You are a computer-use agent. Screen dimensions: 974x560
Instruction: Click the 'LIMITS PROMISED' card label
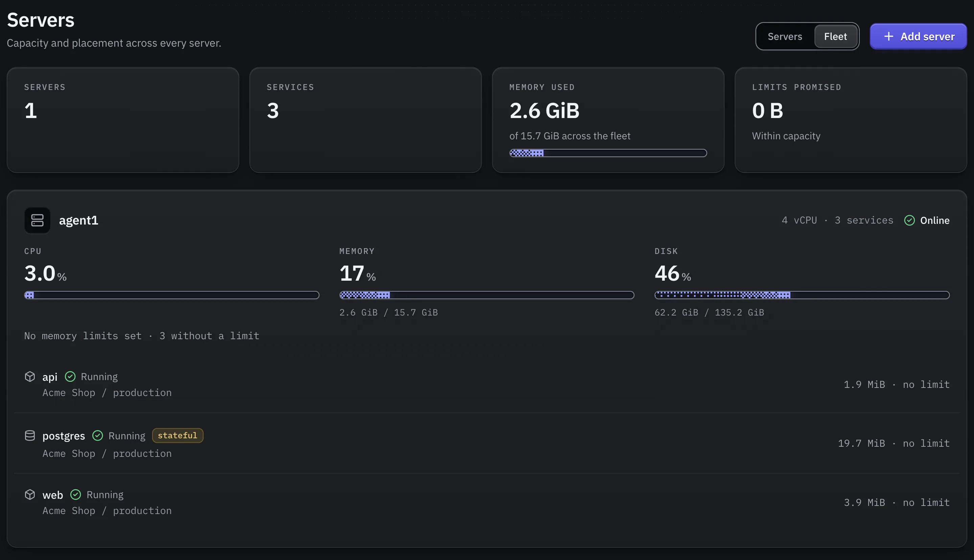pos(797,87)
